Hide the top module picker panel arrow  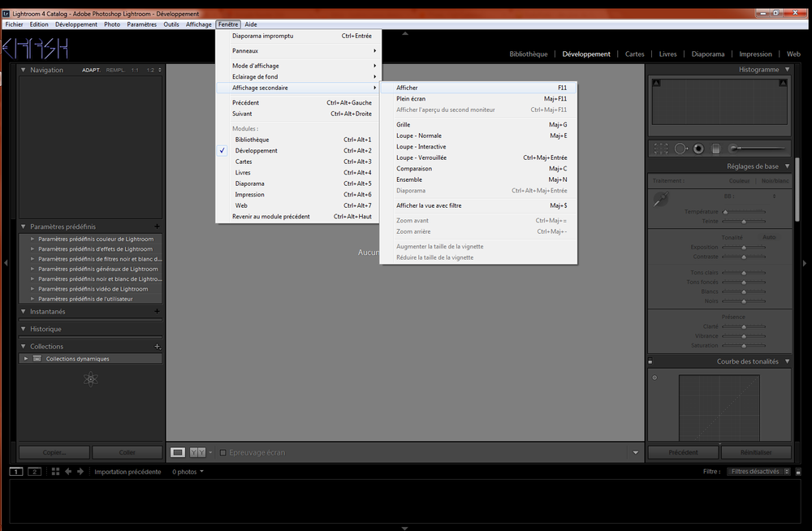[x=405, y=33]
